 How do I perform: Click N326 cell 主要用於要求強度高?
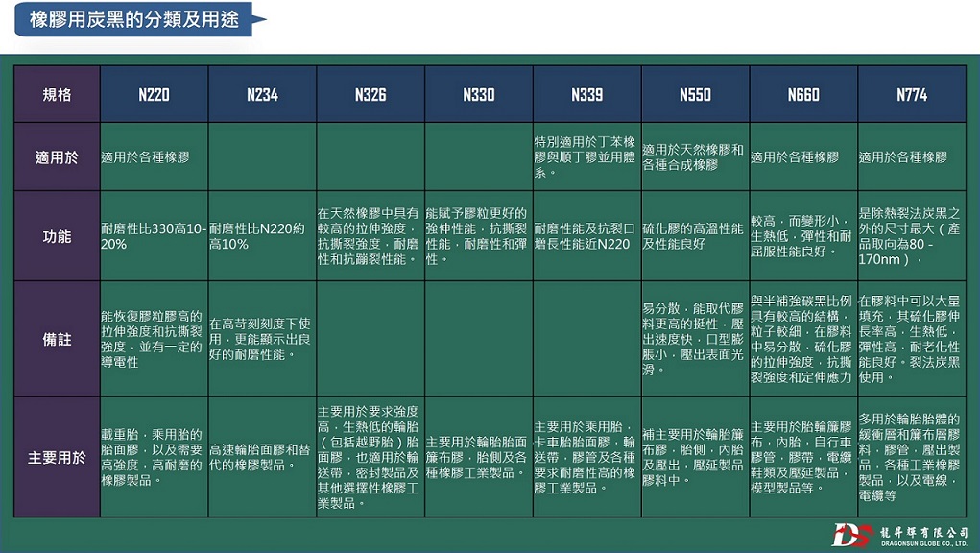[x=369, y=457]
